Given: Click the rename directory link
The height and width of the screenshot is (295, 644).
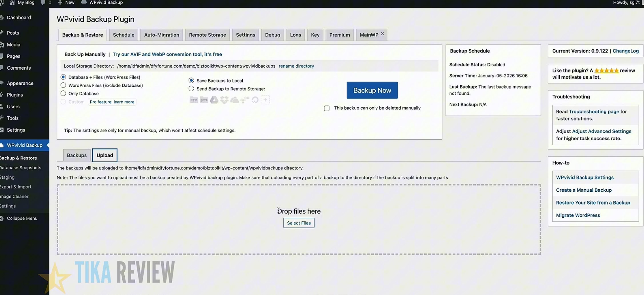Looking at the screenshot, I should (296, 66).
